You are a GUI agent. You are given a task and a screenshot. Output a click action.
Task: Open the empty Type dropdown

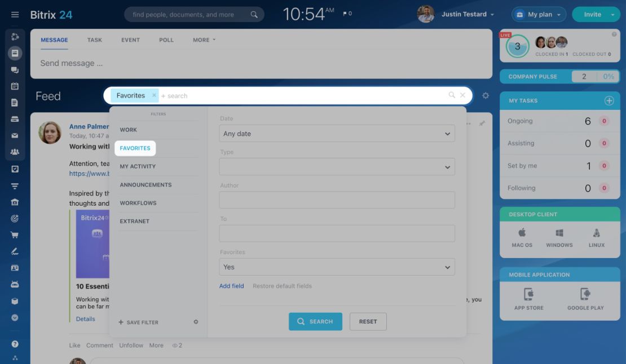tap(337, 167)
